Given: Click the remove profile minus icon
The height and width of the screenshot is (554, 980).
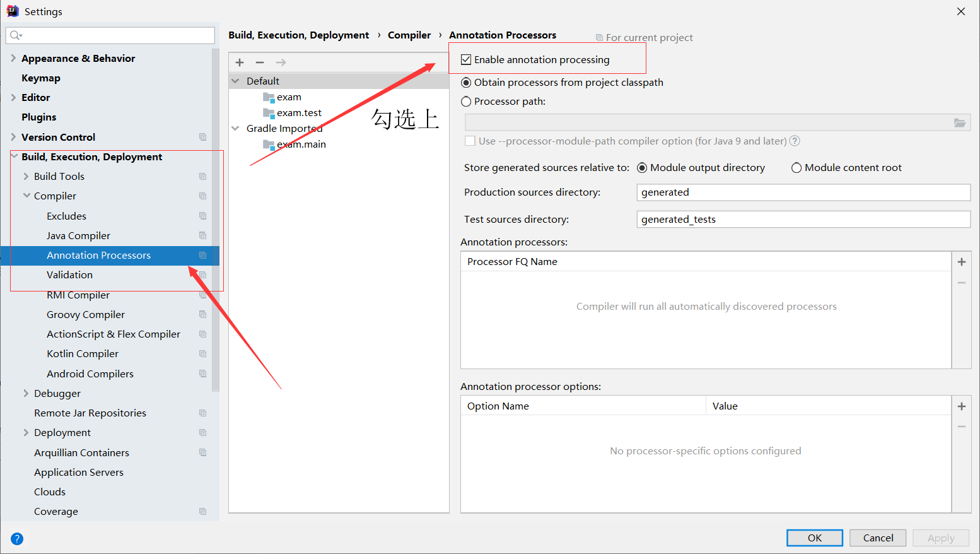Looking at the screenshot, I should (x=260, y=62).
